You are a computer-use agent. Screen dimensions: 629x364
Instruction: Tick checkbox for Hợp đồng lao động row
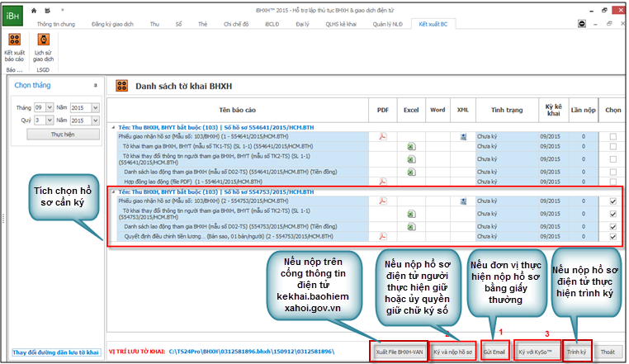coord(612,181)
